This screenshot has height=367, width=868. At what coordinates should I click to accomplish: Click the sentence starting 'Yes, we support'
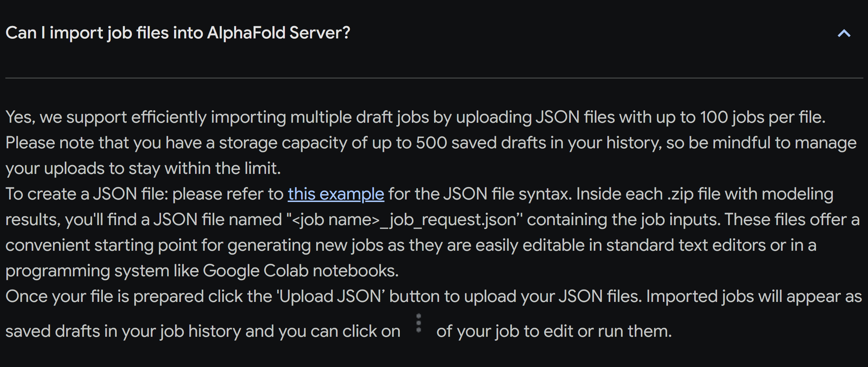tap(415, 117)
